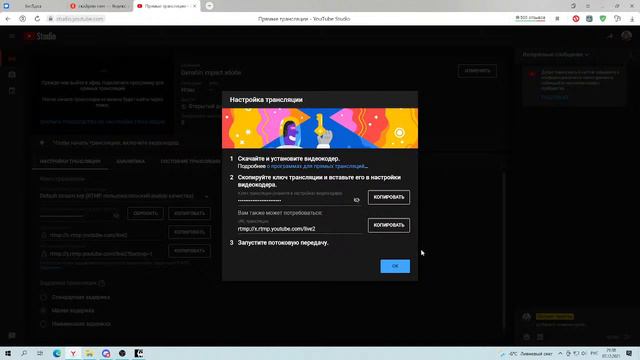640x360 pixels.
Task: Reload the page
Action: [x=37, y=19]
